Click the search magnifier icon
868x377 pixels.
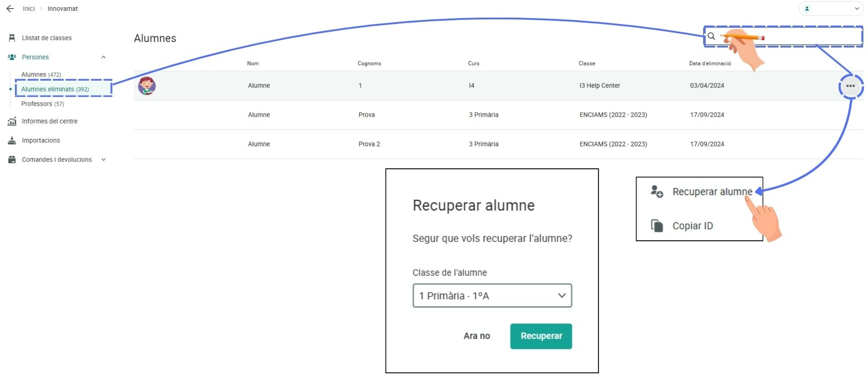pos(711,36)
